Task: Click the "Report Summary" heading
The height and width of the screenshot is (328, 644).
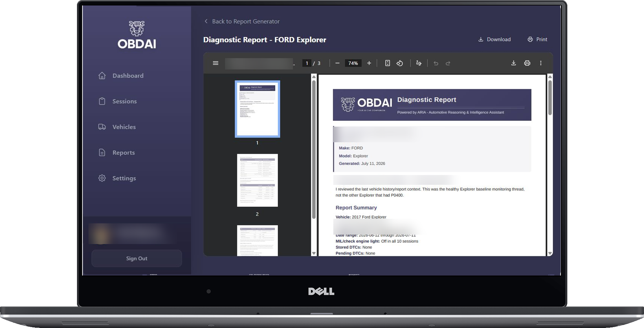Action: tap(356, 208)
